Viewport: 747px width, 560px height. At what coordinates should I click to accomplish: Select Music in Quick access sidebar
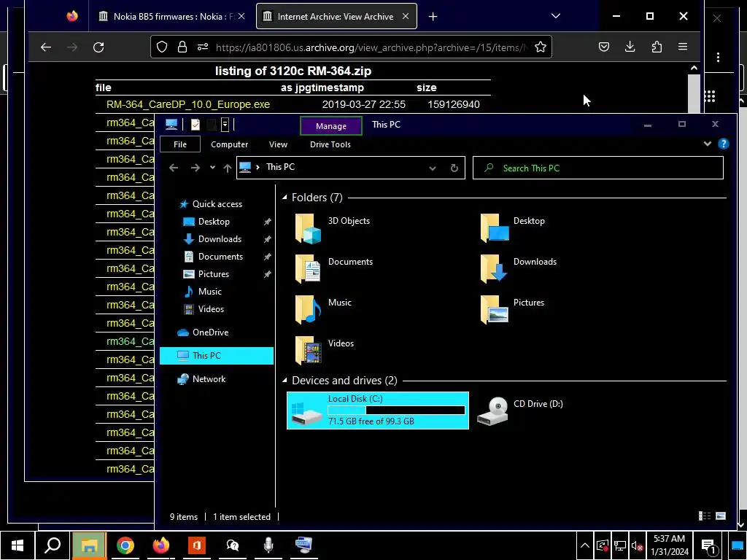(x=209, y=292)
